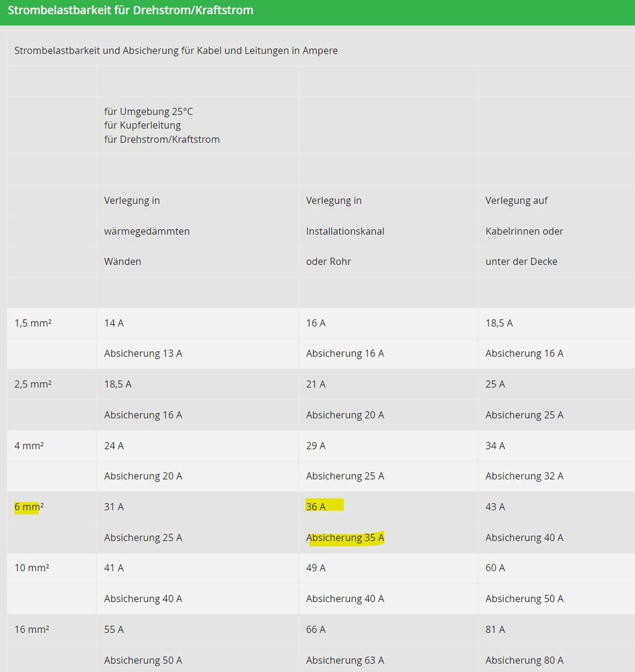Select the "2,5 mm²" cross-section cell
Screen dimensions: 635x672
tap(32, 384)
